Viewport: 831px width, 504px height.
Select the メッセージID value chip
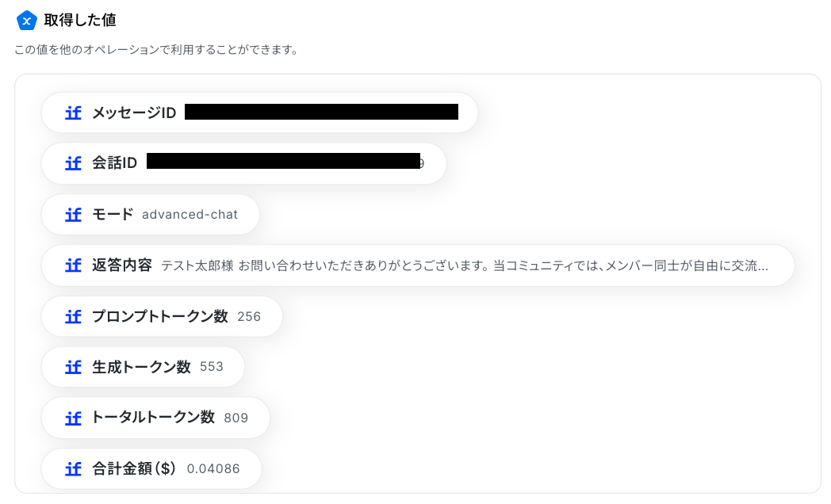(x=260, y=113)
